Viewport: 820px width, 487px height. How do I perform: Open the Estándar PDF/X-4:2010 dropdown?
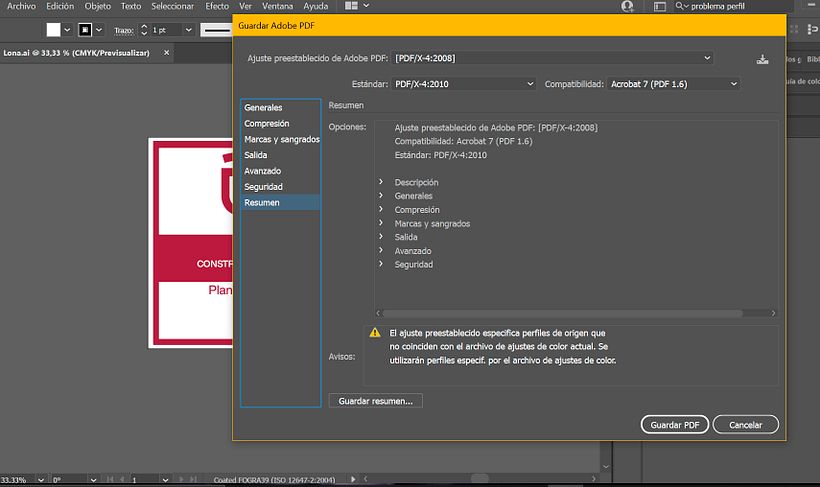tap(463, 84)
